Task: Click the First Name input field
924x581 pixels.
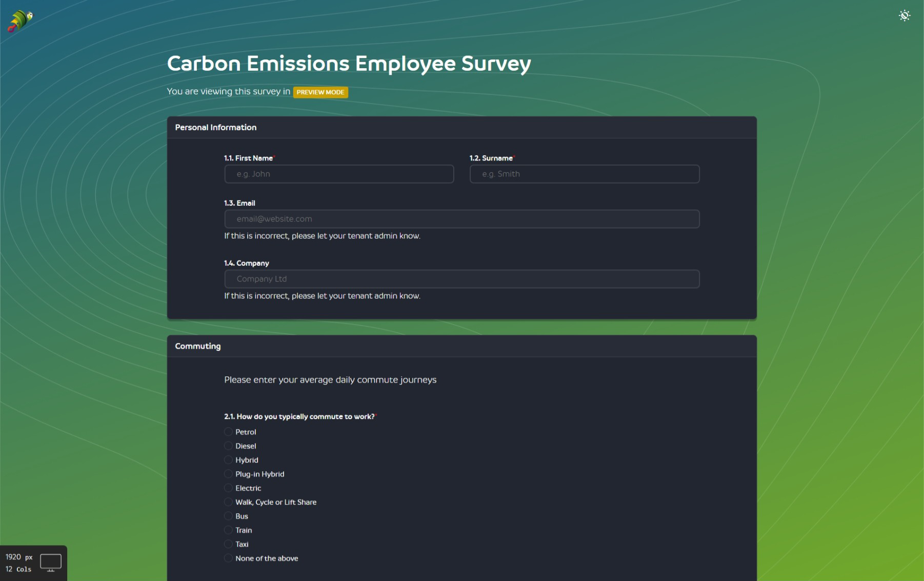Action: tap(339, 174)
